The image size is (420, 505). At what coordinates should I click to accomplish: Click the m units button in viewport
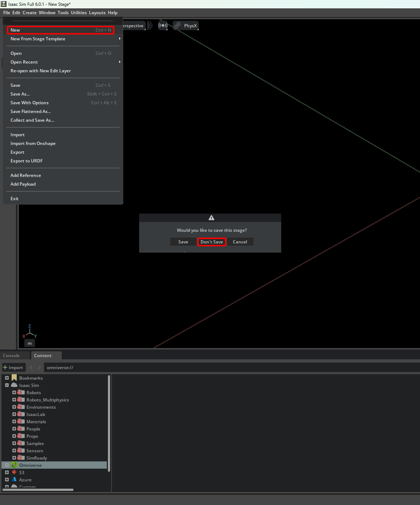30,343
